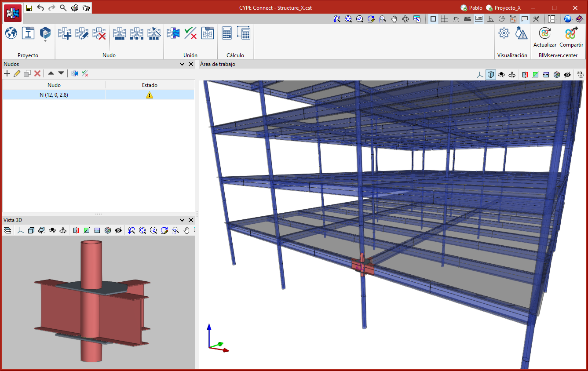The image size is (588, 371).
Task: Select the pan hand tool in top toolbar
Action: pyautogui.click(x=394, y=19)
